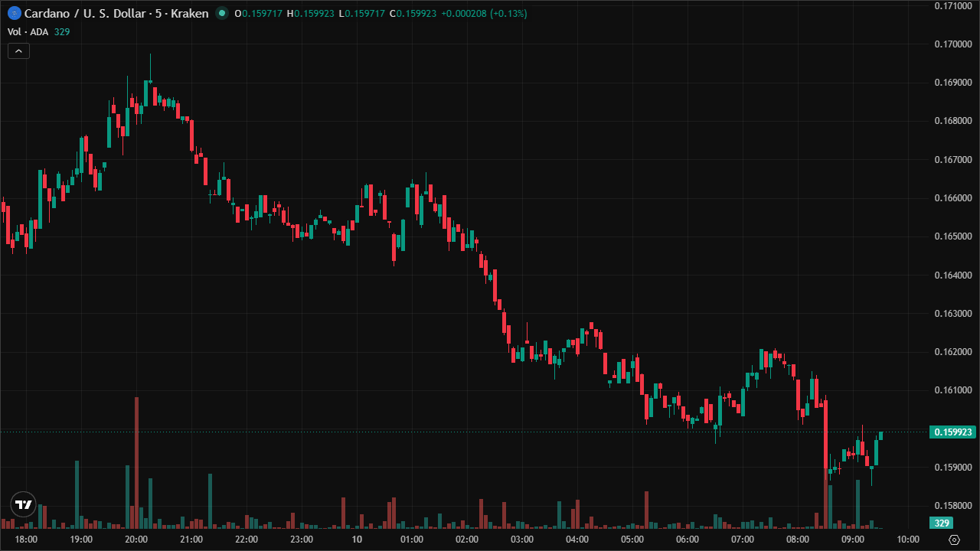Click the 23:00 time axis label

302,540
